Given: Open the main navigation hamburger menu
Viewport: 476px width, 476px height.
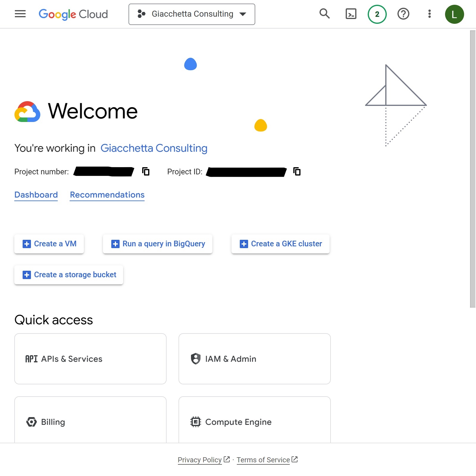Looking at the screenshot, I should point(20,14).
